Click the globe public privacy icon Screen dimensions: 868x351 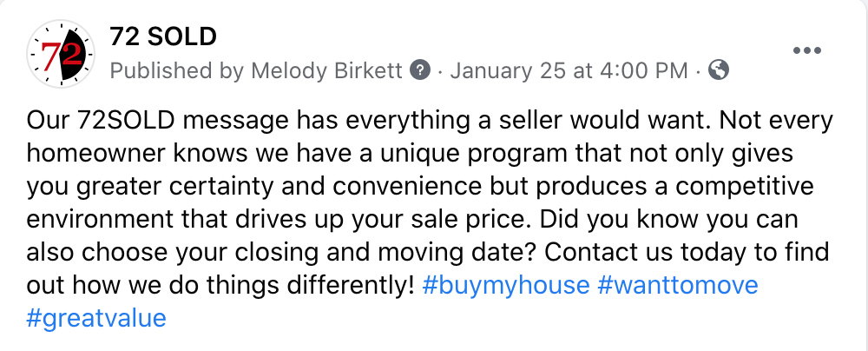[719, 70]
